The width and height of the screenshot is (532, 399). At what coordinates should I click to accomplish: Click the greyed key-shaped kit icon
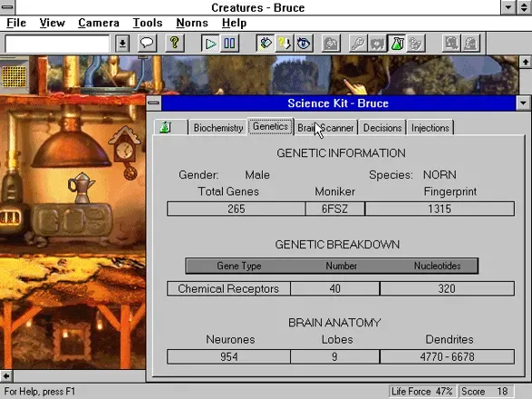tap(358, 44)
